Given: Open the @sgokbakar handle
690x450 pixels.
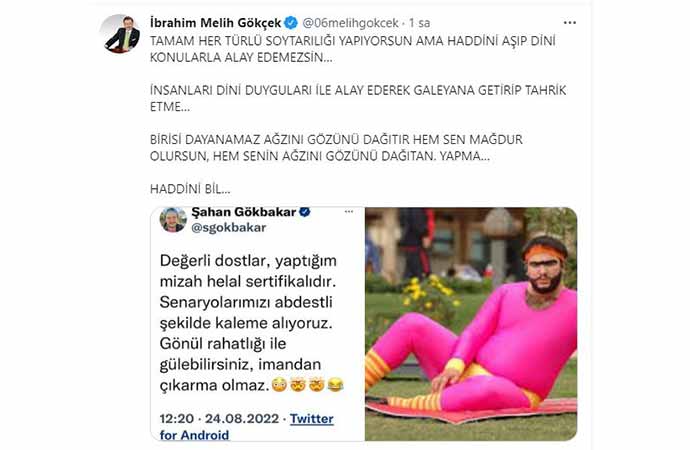Looking at the screenshot, I should [x=228, y=228].
